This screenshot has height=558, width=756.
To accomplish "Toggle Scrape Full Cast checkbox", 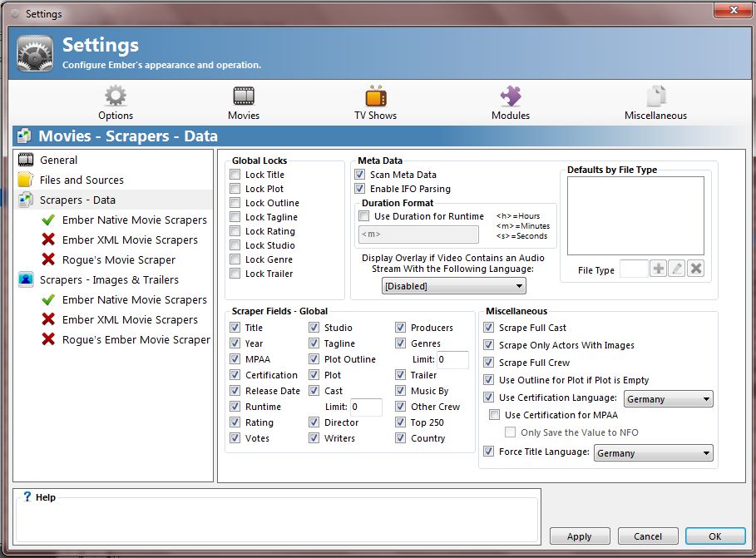I will coord(488,328).
